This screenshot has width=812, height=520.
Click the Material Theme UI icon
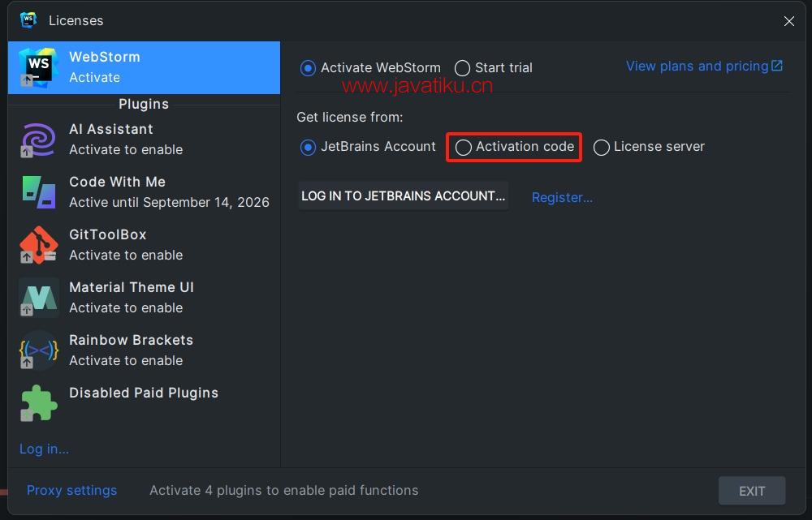point(38,298)
